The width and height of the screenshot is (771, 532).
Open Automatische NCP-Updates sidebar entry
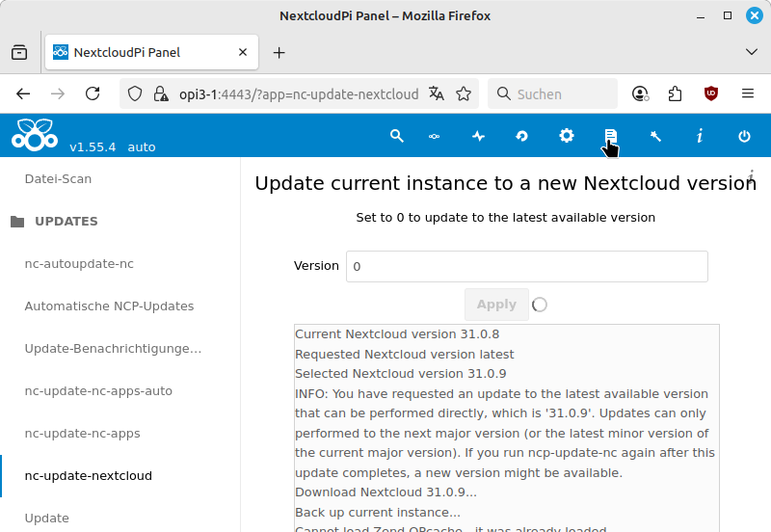(x=109, y=306)
